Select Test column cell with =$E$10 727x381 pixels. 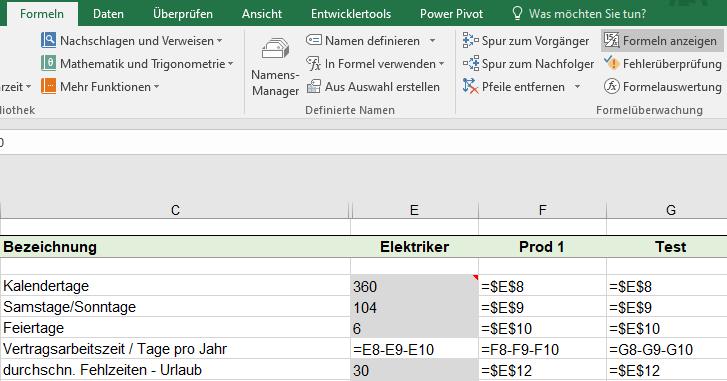coord(667,328)
